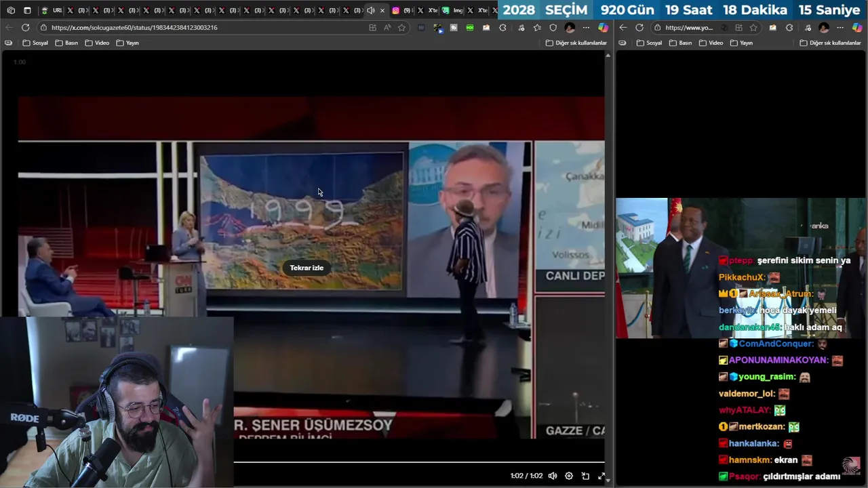Click chat username 'ComAndConquer'
The height and width of the screenshot is (488, 868).
point(776,344)
